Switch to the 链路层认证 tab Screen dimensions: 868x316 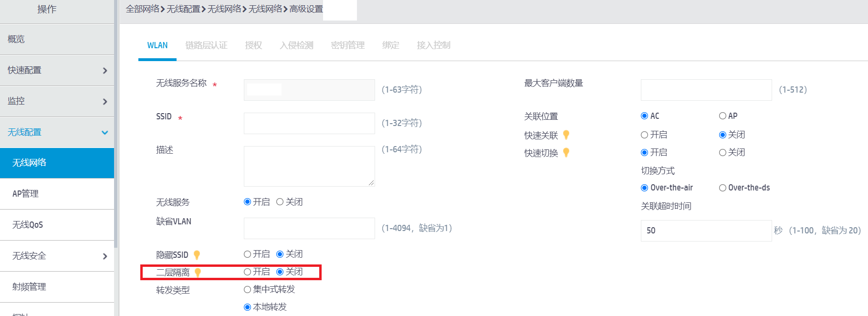click(206, 45)
